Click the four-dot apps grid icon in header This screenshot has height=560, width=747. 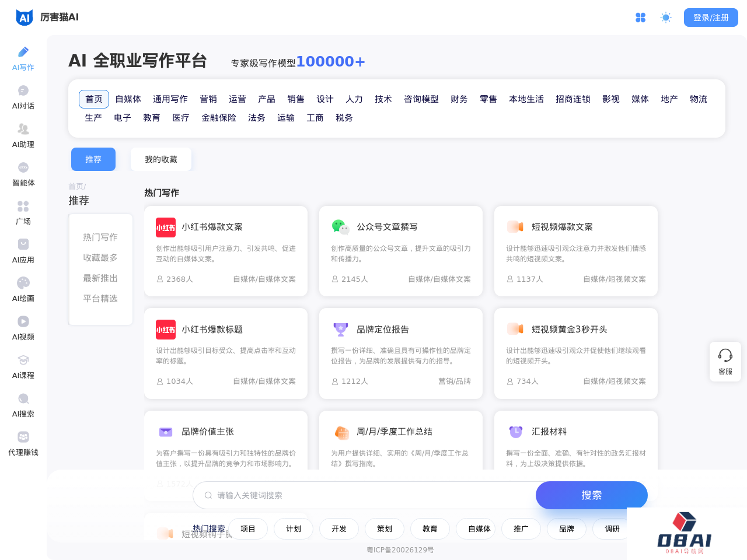point(640,18)
